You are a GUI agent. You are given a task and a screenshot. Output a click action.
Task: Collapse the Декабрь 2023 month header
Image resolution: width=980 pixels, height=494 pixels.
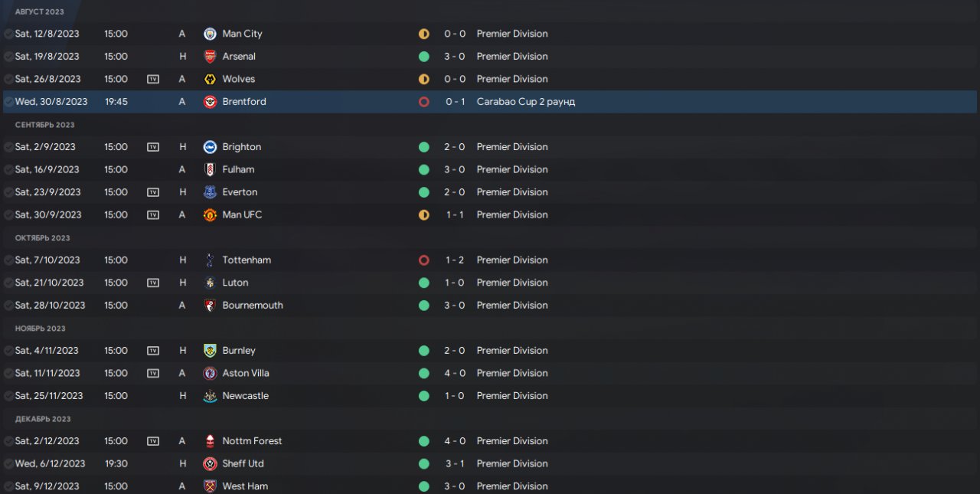[43, 419]
